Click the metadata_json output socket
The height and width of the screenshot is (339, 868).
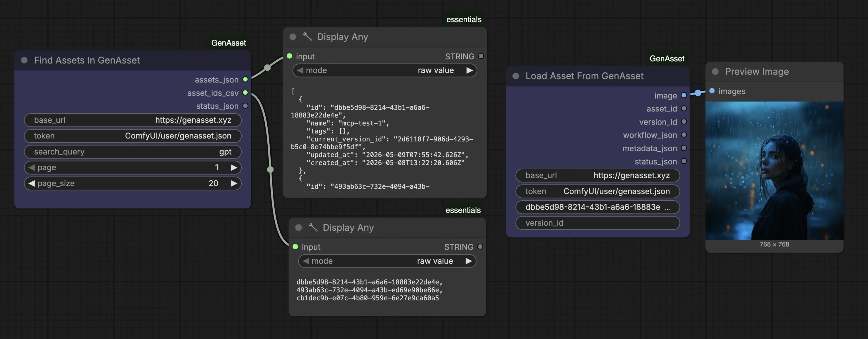[684, 148]
